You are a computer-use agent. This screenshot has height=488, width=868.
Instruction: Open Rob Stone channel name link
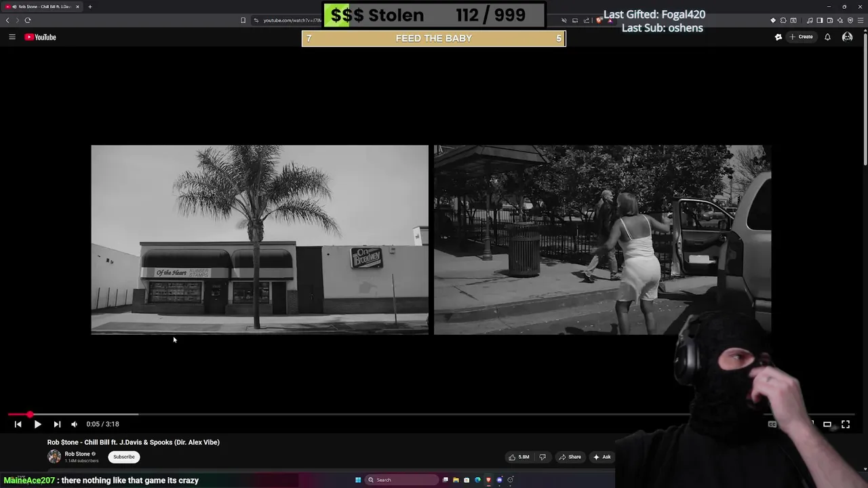click(x=77, y=454)
